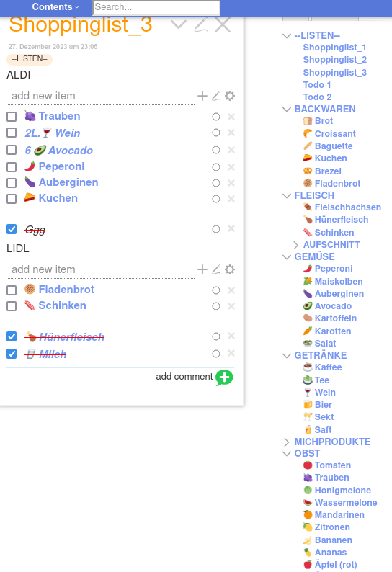Focus the Search field
Viewport: 392px width, 572px height.
(x=156, y=7)
